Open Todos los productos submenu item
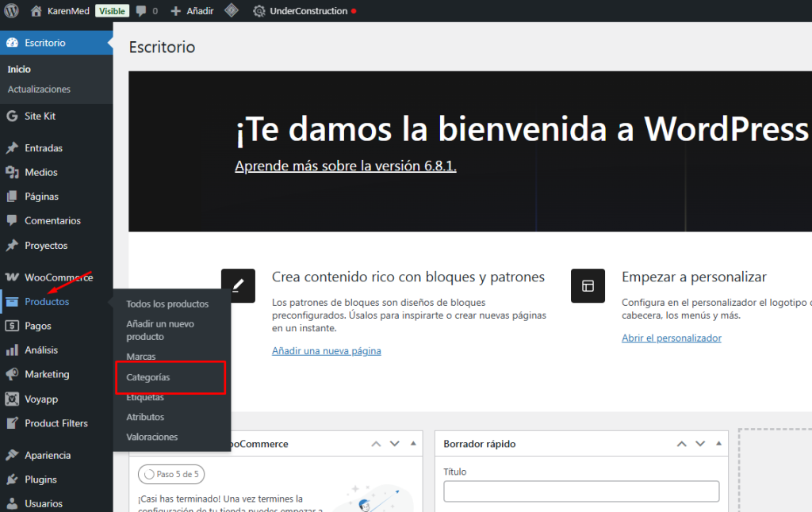Image resolution: width=812 pixels, height=512 pixels. (x=167, y=304)
